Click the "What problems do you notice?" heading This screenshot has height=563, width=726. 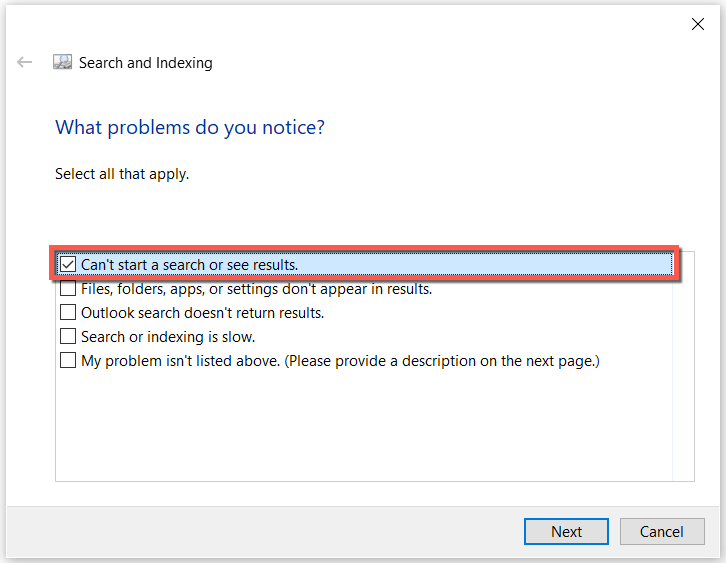pyautogui.click(x=190, y=128)
